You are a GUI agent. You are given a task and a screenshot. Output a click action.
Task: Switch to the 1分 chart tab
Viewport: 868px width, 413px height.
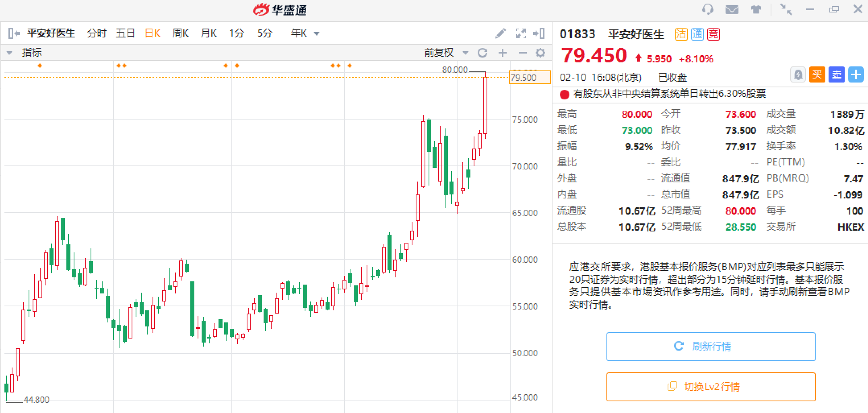(237, 33)
